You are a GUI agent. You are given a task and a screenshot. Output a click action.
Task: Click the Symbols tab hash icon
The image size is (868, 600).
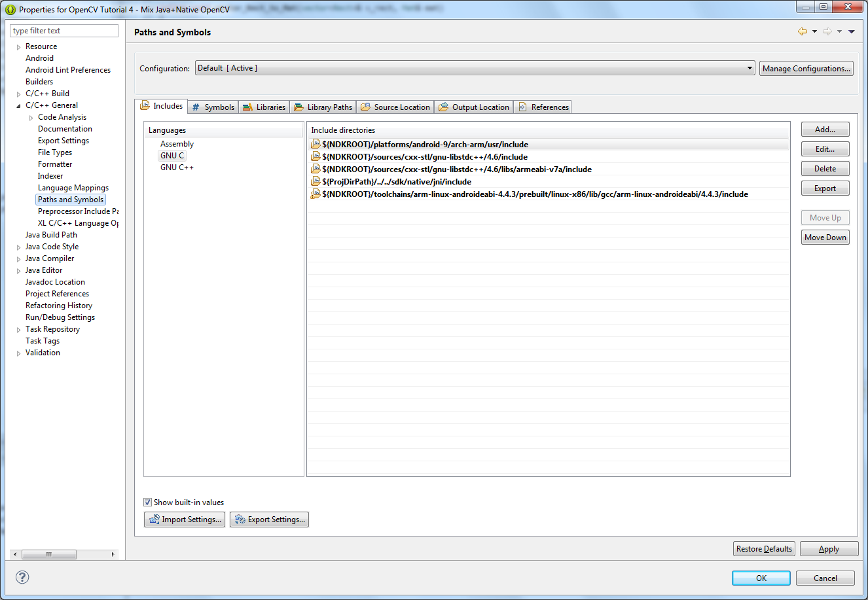click(196, 107)
